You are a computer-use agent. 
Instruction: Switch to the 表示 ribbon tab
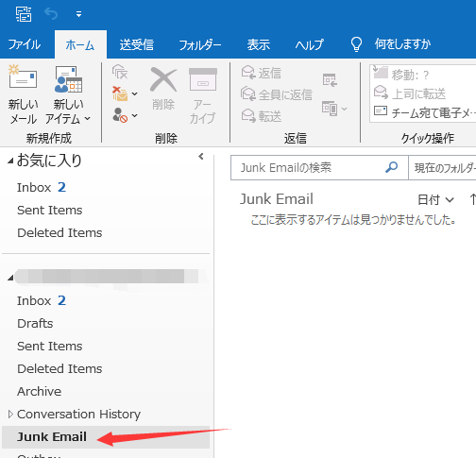pos(259,44)
